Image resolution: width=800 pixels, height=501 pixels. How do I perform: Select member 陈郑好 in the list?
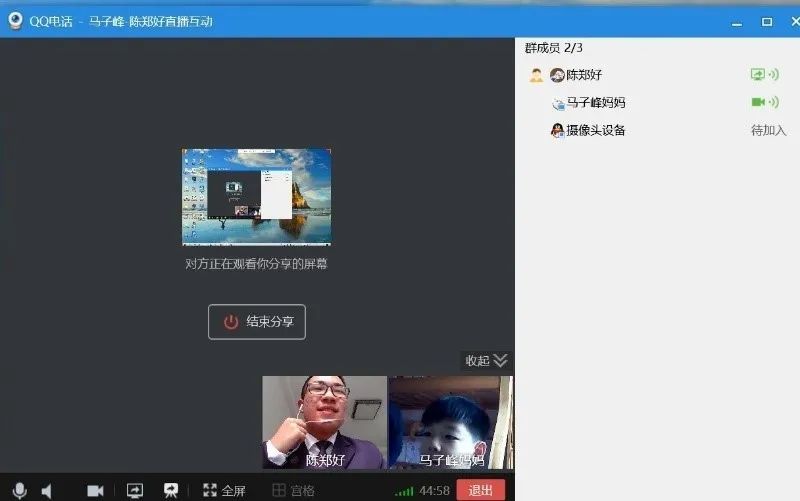tap(584, 75)
